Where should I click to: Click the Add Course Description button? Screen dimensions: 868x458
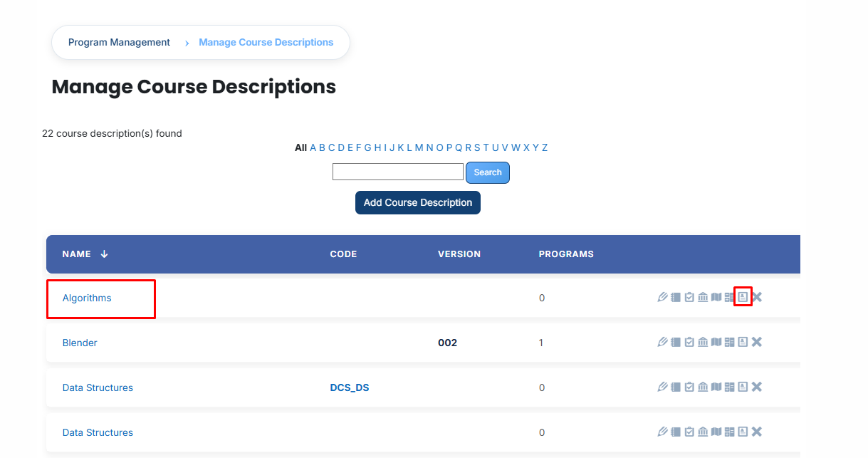(418, 202)
